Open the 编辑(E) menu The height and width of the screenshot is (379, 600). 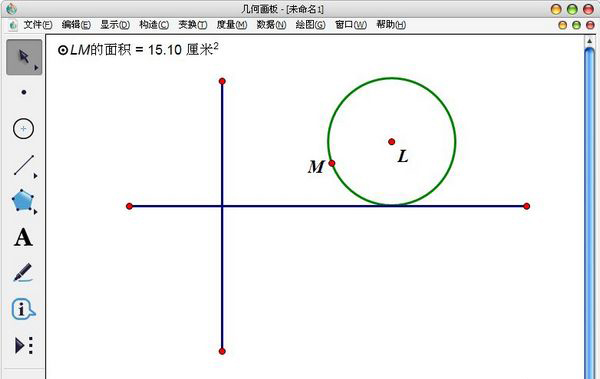(76, 25)
